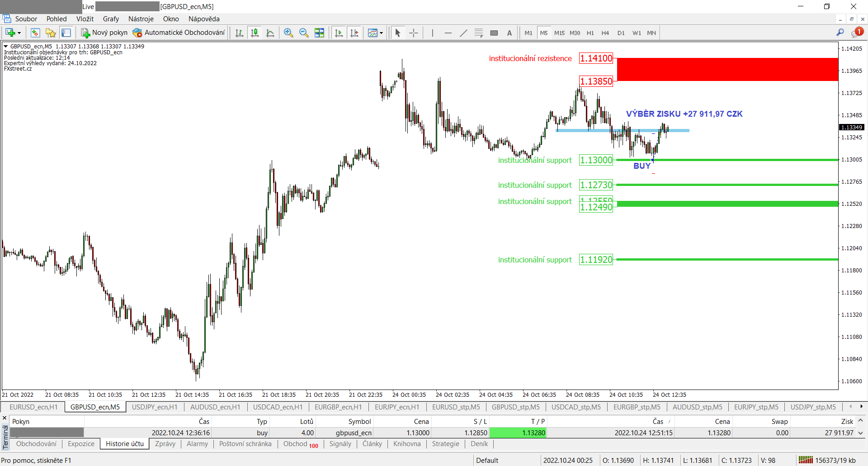
Task: Click the New Chart icon
Action: click(x=10, y=33)
